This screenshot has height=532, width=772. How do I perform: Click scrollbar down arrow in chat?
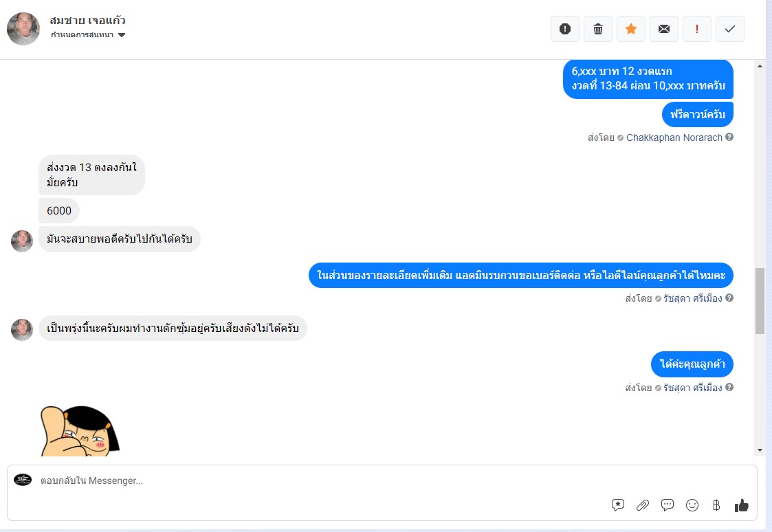pos(760,450)
